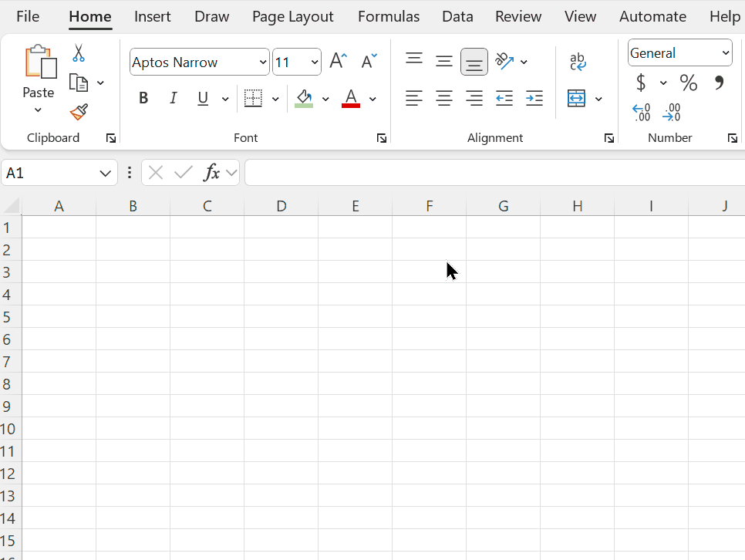Align text left
The width and height of the screenshot is (745, 560).
click(x=414, y=99)
